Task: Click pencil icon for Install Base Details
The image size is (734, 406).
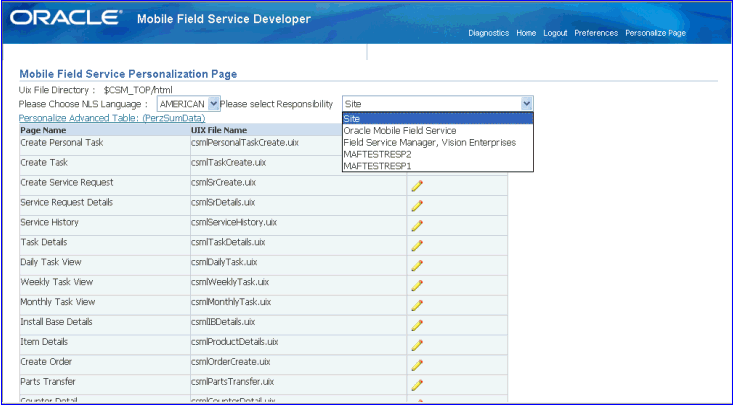Action: coord(417,325)
